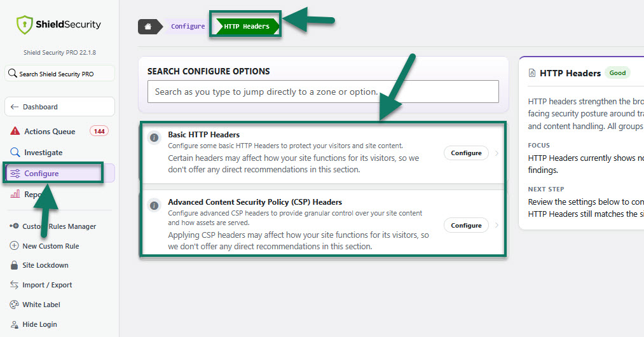Expand Advanced CSP Headers row chevron
Image resolution: width=644 pixels, height=337 pixels.
[x=497, y=225]
